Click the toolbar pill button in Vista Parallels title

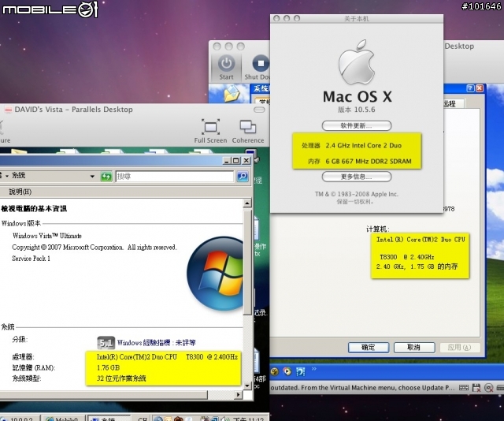tap(259, 110)
